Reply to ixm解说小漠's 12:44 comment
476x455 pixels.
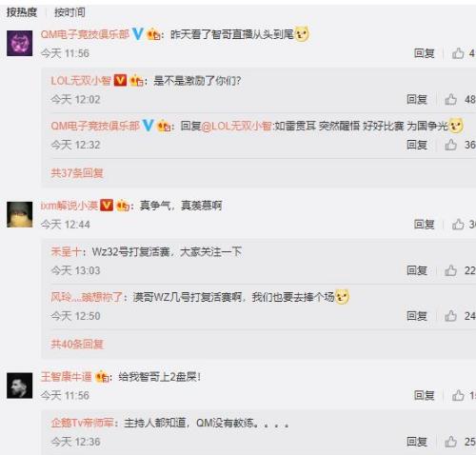click(x=425, y=225)
